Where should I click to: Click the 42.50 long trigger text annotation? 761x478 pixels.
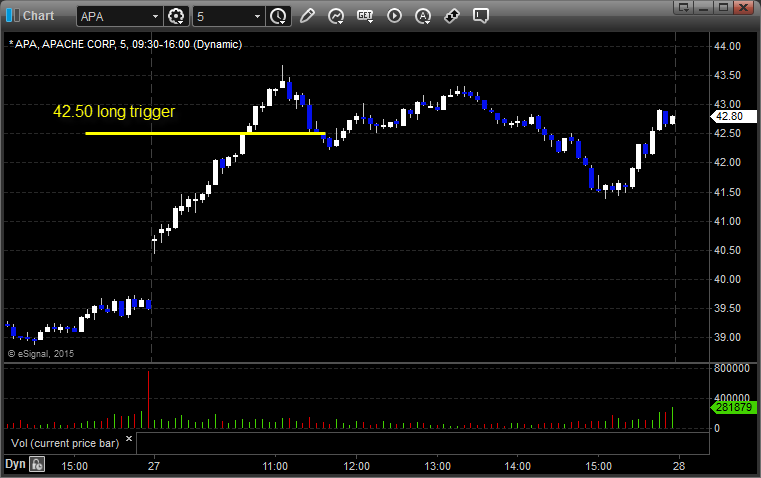click(x=114, y=112)
